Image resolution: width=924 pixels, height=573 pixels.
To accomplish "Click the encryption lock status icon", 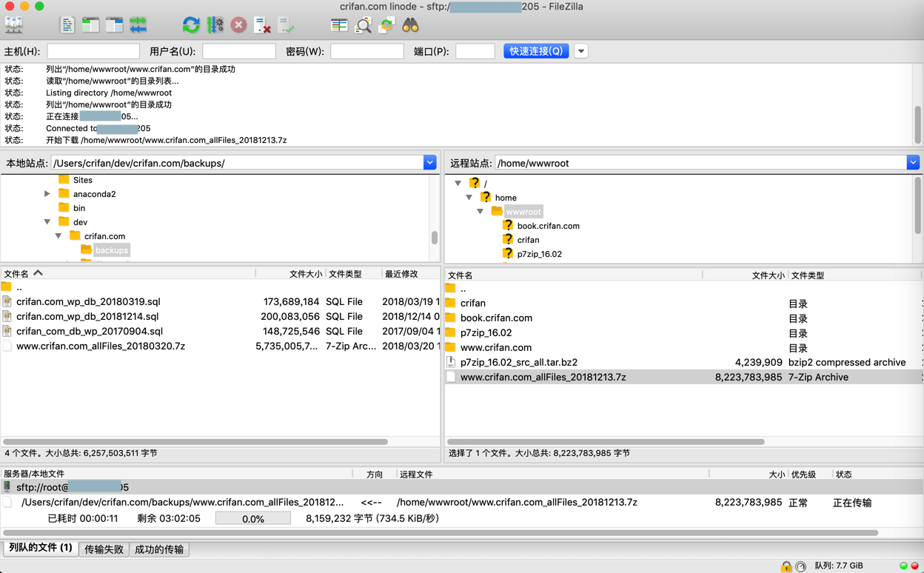I will [786, 566].
